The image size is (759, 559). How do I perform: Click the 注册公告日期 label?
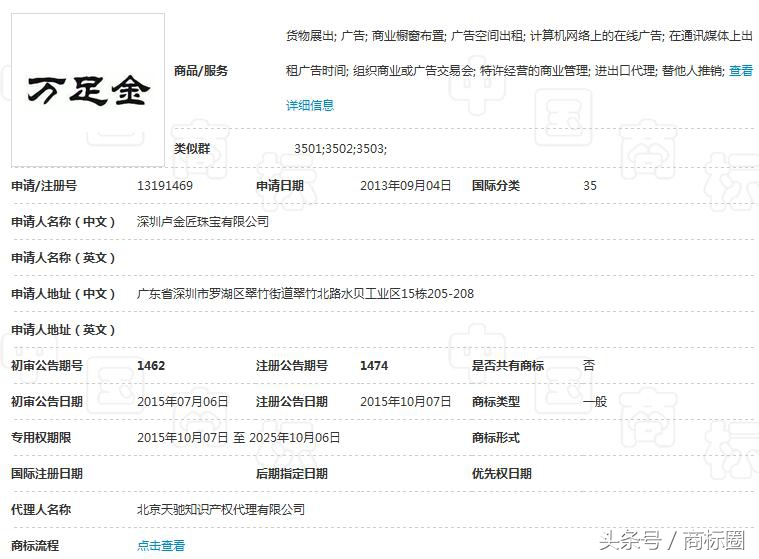[292, 401]
